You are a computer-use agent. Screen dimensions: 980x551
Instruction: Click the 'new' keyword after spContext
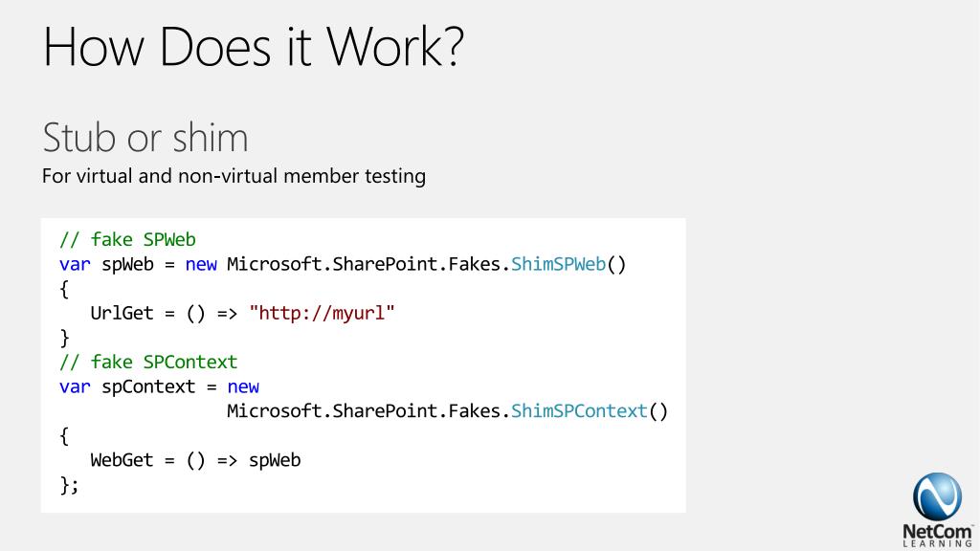(243, 386)
